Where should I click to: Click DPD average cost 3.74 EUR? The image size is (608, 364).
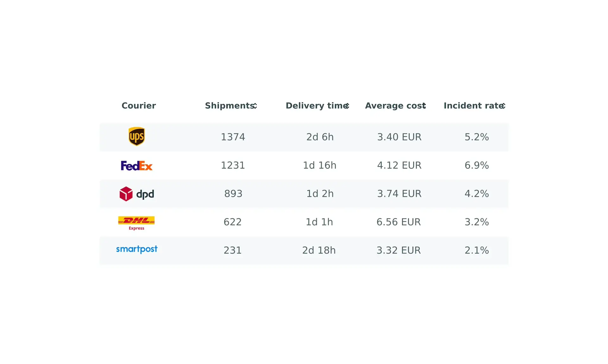pyautogui.click(x=399, y=194)
